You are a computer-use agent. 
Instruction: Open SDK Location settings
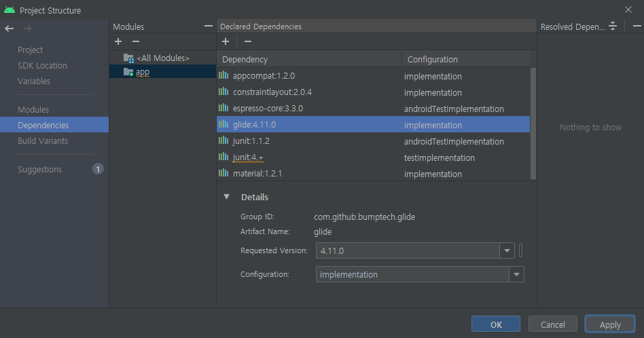42,65
